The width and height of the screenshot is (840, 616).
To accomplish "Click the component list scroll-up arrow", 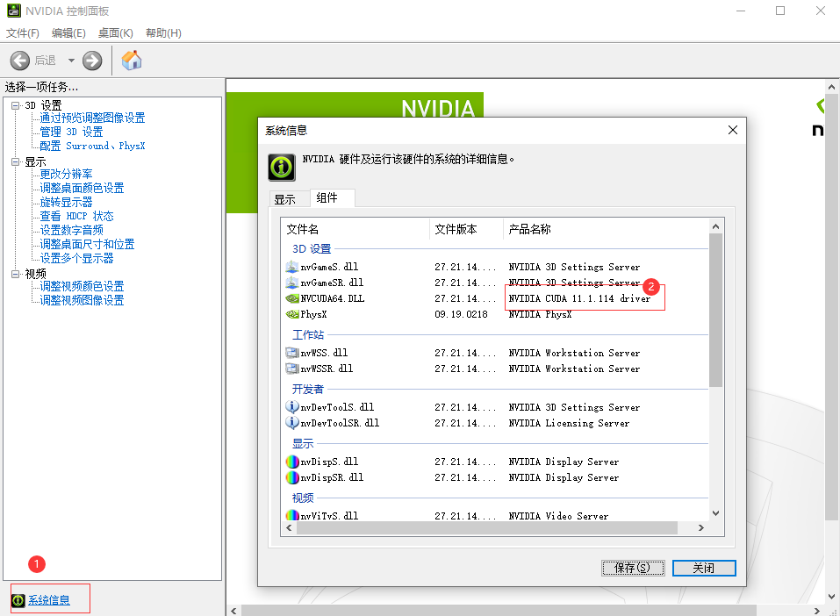I will click(715, 226).
